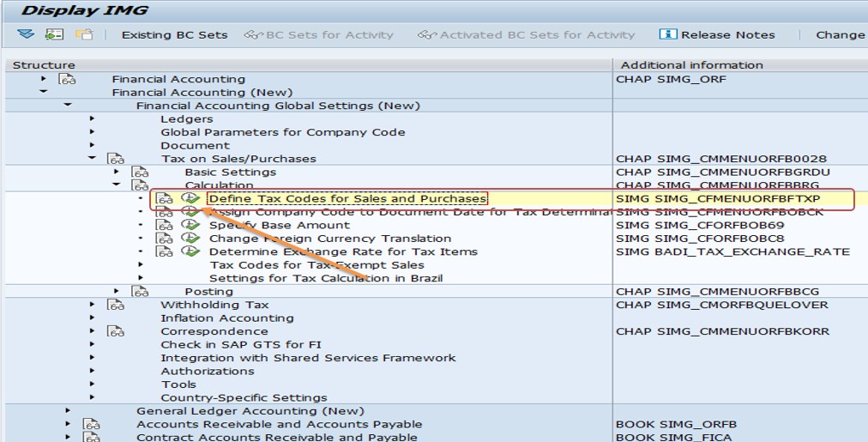
Task: Open documentation icon beside Withholding Tax
Action: (x=116, y=305)
